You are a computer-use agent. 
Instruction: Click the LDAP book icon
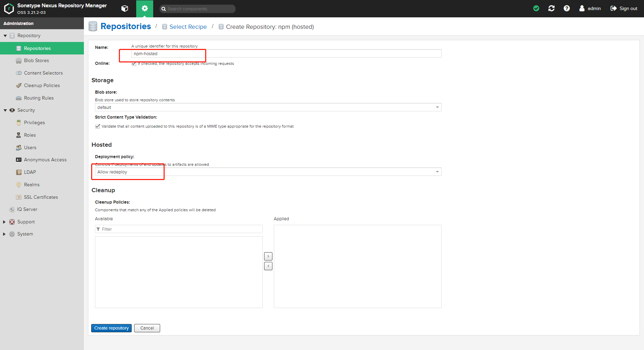coord(19,172)
